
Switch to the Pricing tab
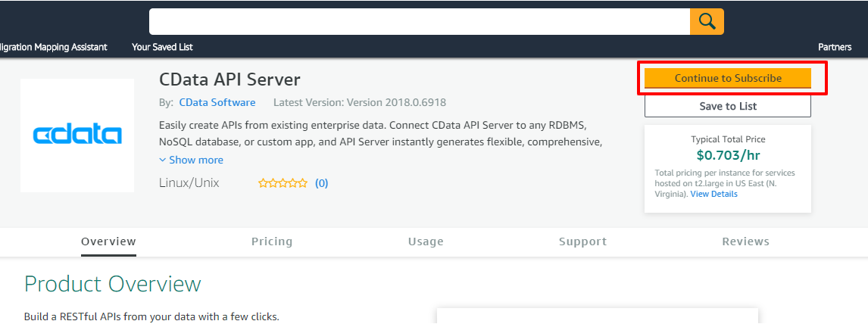point(272,241)
